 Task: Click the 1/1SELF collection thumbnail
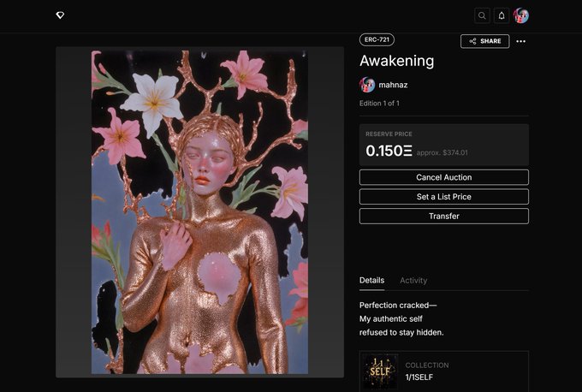[x=380, y=372]
